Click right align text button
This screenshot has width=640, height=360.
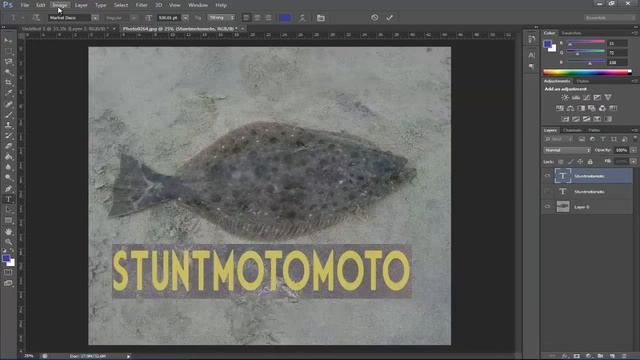(268, 18)
